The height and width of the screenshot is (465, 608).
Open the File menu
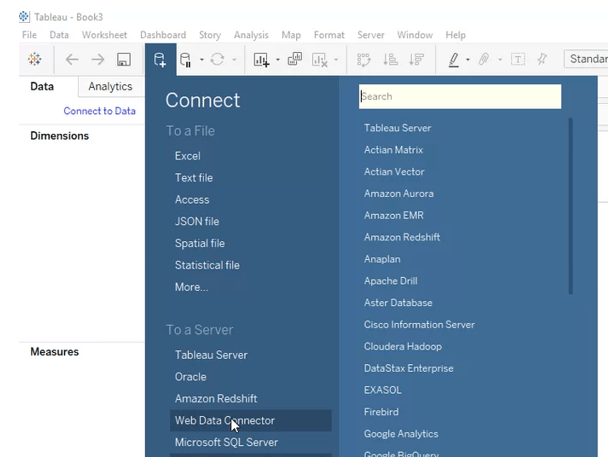click(x=29, y=35)
